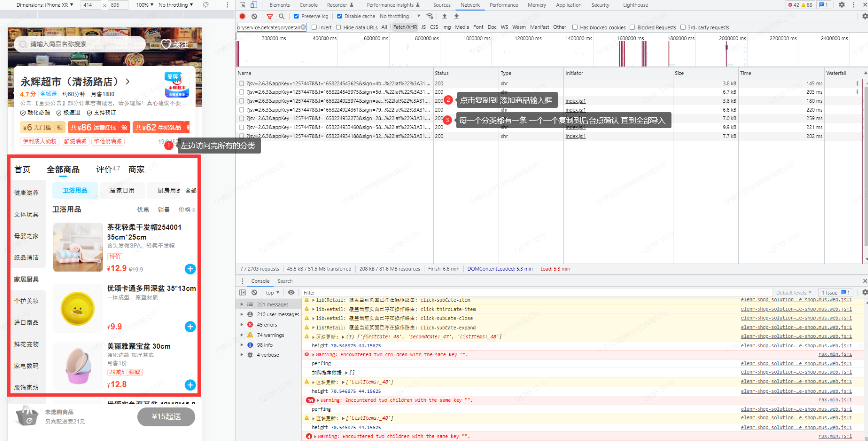Screen dimensions: 868x441
Task: Open device No throttling dropdown
Action: 176,5
